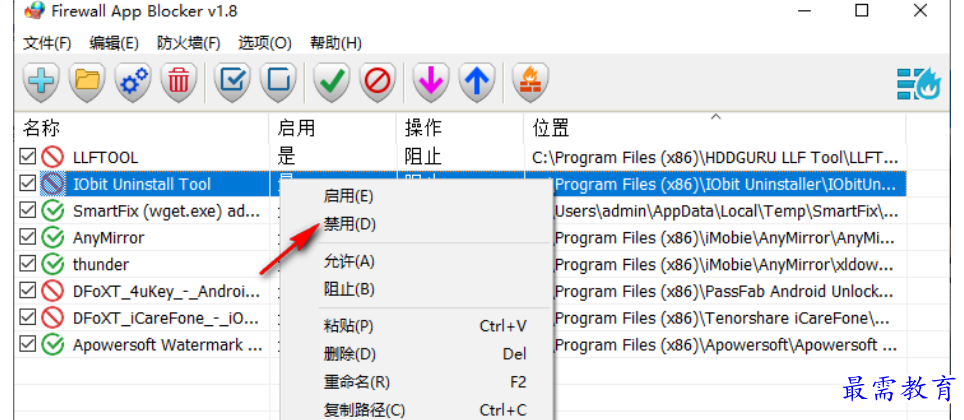Select the SmartFix (wget.exe) row name

tap(167, 211)
